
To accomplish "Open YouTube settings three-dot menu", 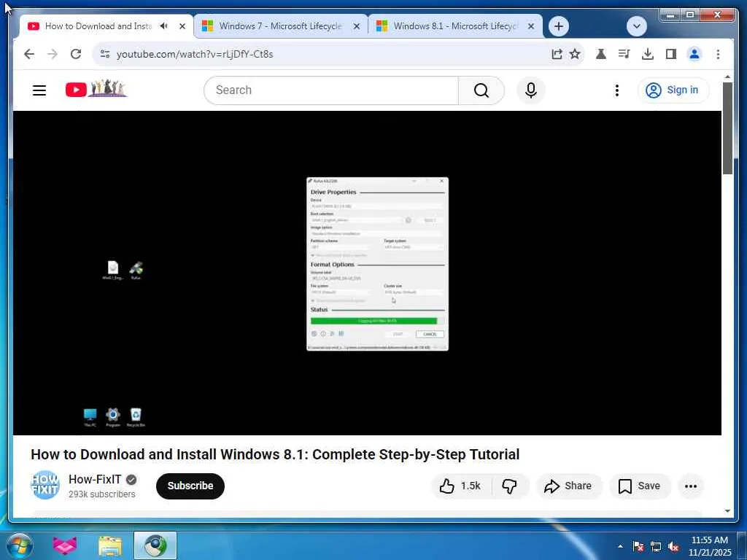I will [x=617, y=90].
